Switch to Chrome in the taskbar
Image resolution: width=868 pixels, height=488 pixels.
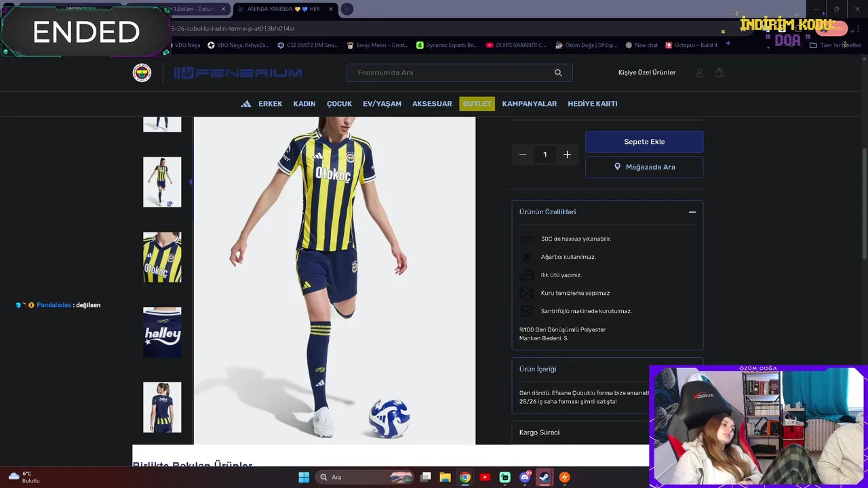click(465, 477)
